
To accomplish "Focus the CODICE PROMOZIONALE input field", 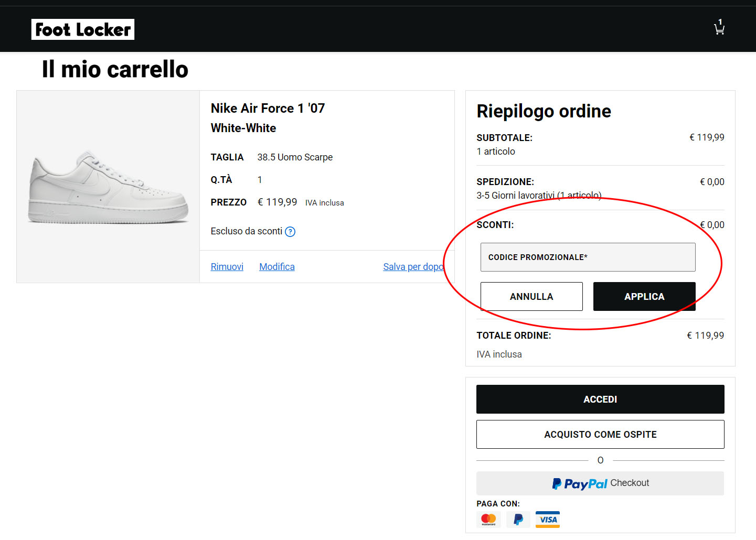I will [x=588, y=257].
